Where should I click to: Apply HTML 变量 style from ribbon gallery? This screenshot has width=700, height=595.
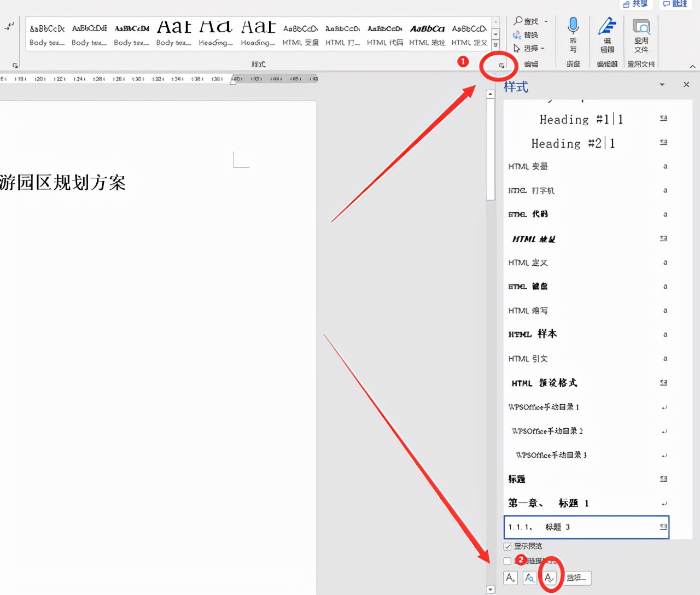300,34
